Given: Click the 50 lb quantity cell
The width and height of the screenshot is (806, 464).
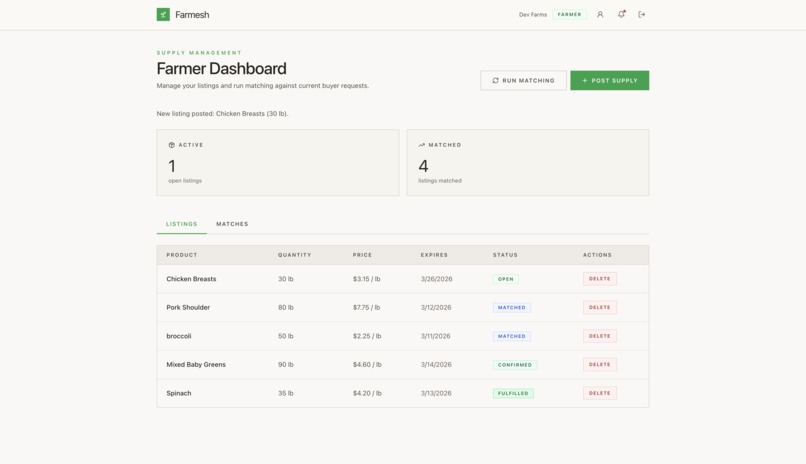Looking at the screenshot, I should point(286,336).
